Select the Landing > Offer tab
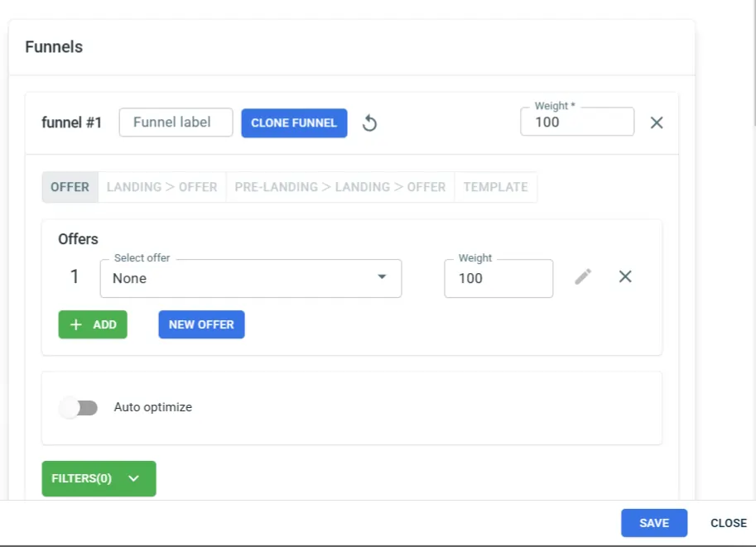This screenshot has height=547, width=756. [x=161, y=187]
